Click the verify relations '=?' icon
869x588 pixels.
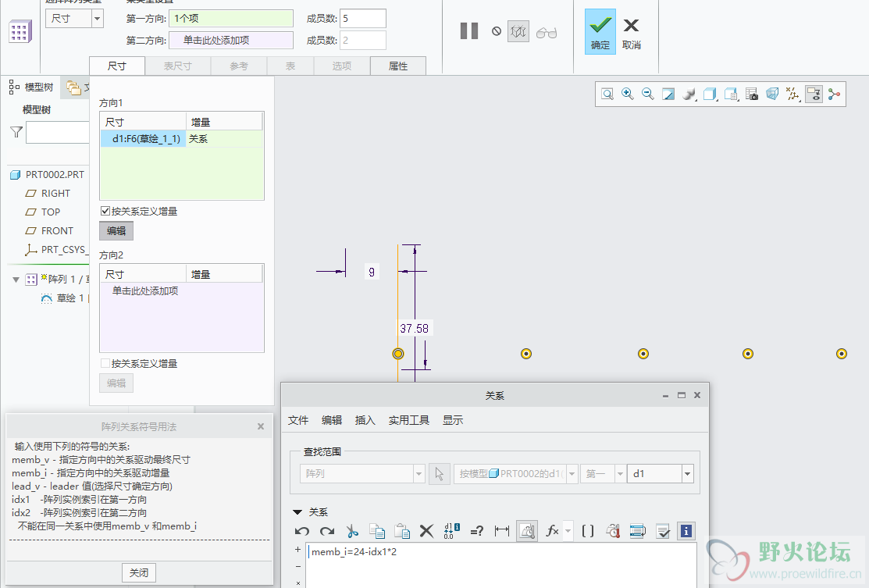pyautogui.click(x=477, y=531)
